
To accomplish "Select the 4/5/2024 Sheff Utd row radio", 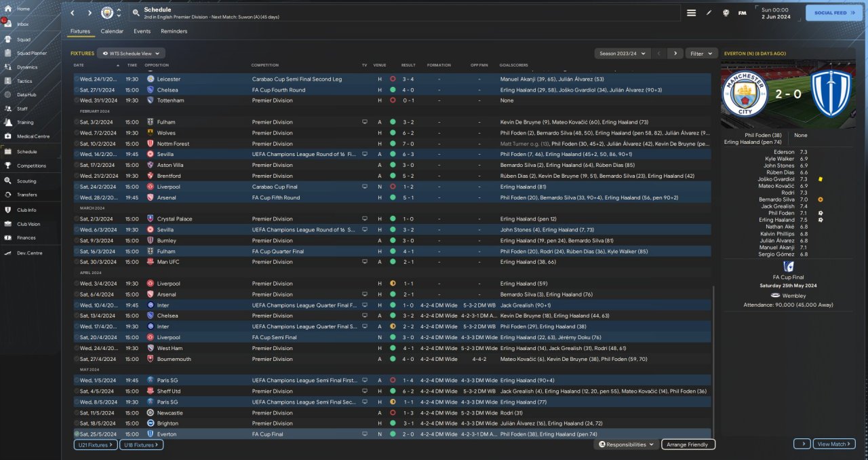I will coord(77,391).
